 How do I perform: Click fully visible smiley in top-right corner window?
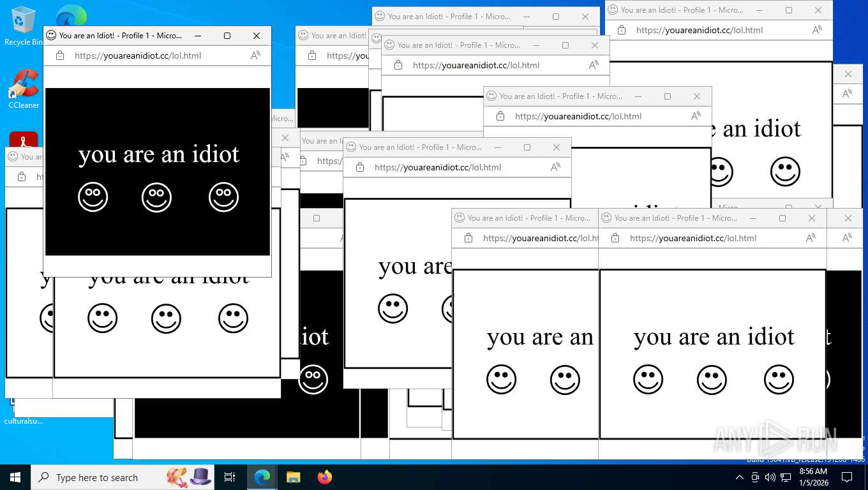click(x=785, y=172)
